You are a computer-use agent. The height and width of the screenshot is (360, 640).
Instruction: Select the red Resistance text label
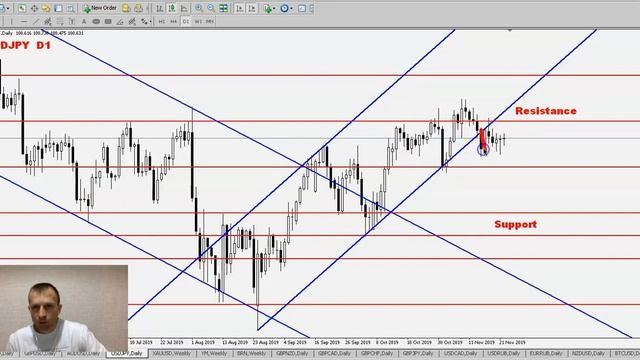pyautogui.click(x=546, y=111)
